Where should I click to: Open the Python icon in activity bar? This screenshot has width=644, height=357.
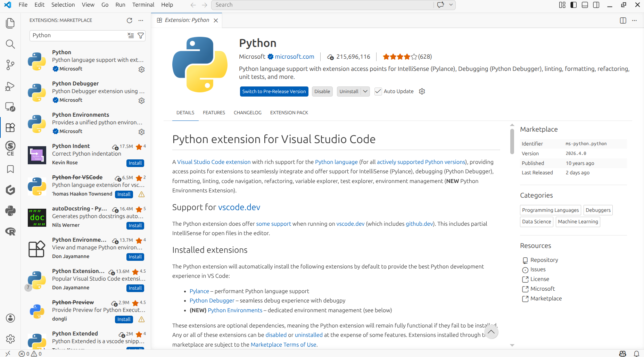click(x=10, y=211)
